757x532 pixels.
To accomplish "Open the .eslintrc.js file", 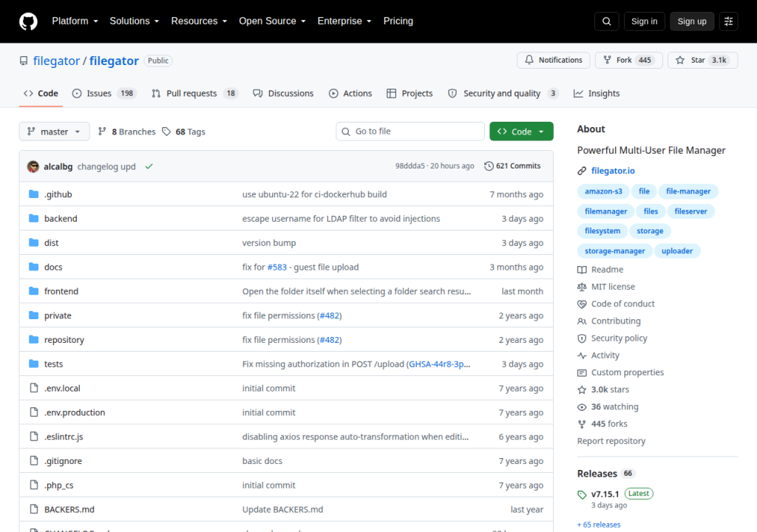I will tap(64, 437).
